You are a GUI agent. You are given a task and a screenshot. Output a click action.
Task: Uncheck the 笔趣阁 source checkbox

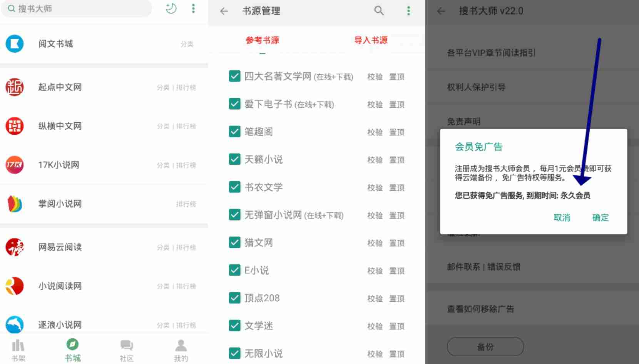point(234,131)
